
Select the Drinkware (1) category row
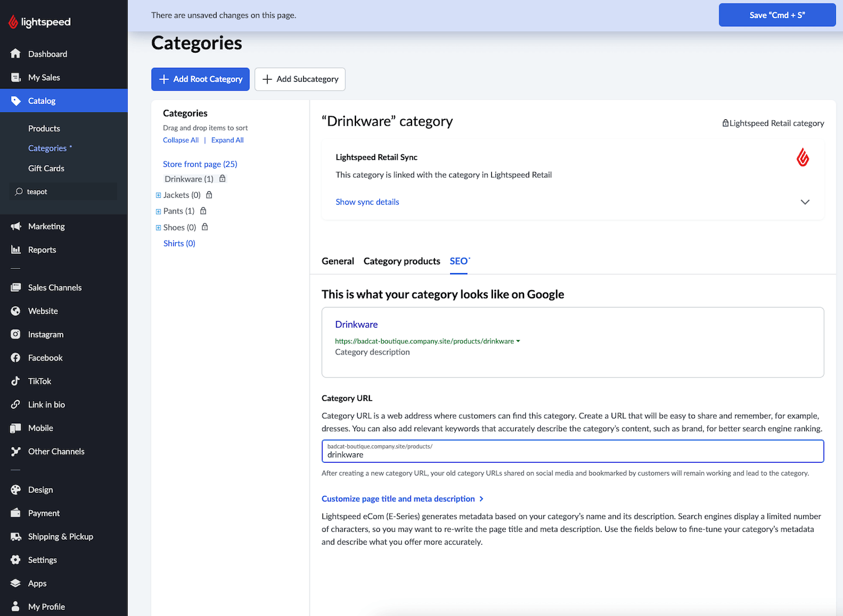click(189, 179)
